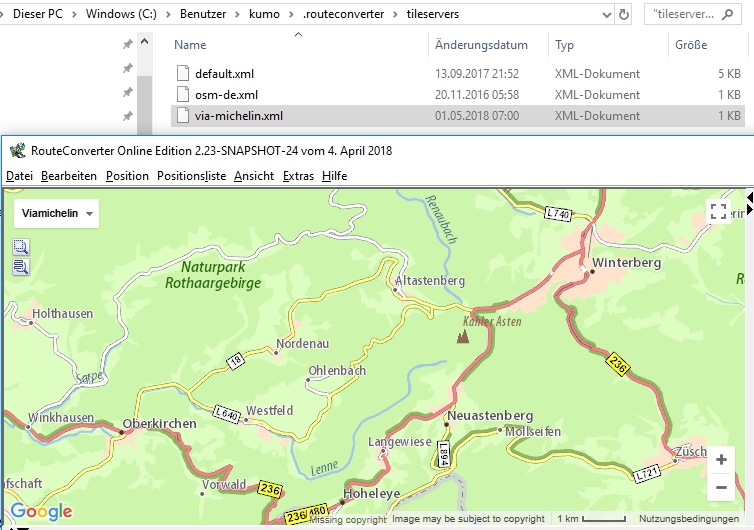Open the Viamichelin map type dropdown

click(56, 214)
